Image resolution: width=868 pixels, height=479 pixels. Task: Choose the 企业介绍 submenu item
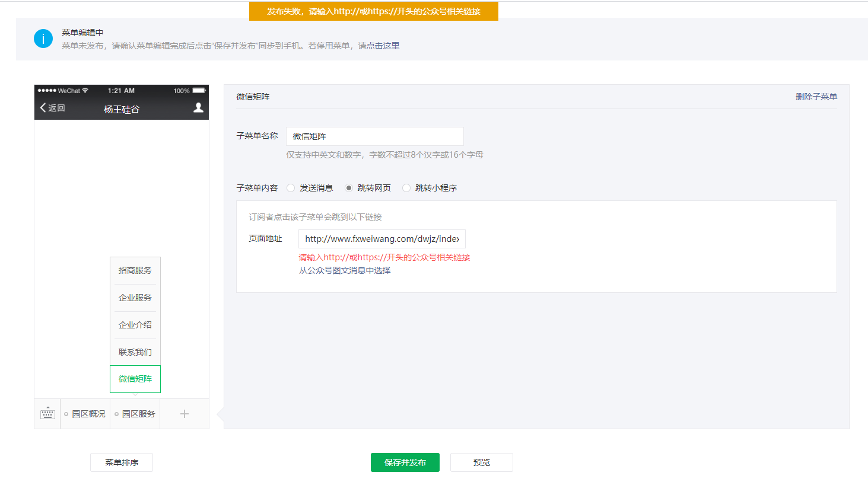tap(135, 325)
